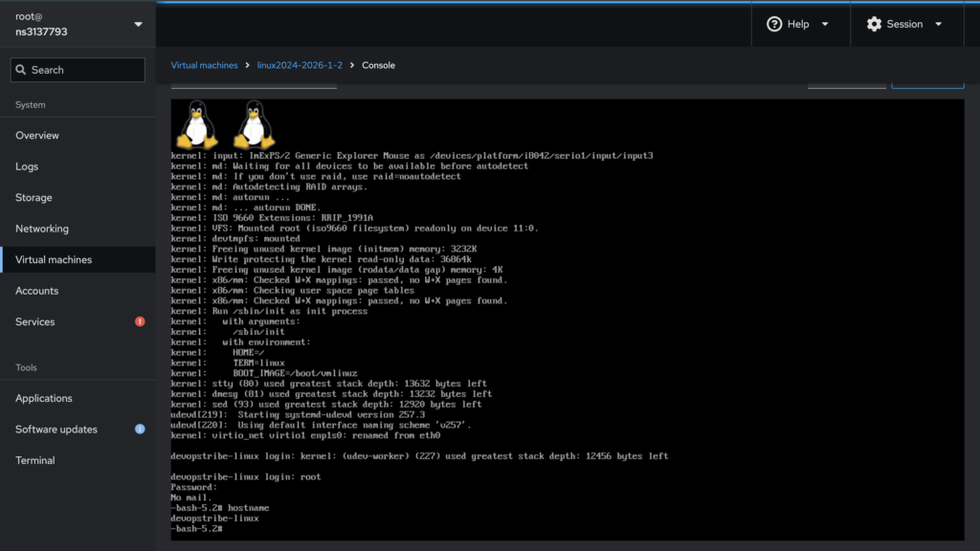Click the linux2024-2026-1-2 breadcrumb link
The image size is (980, 551).
301,65
